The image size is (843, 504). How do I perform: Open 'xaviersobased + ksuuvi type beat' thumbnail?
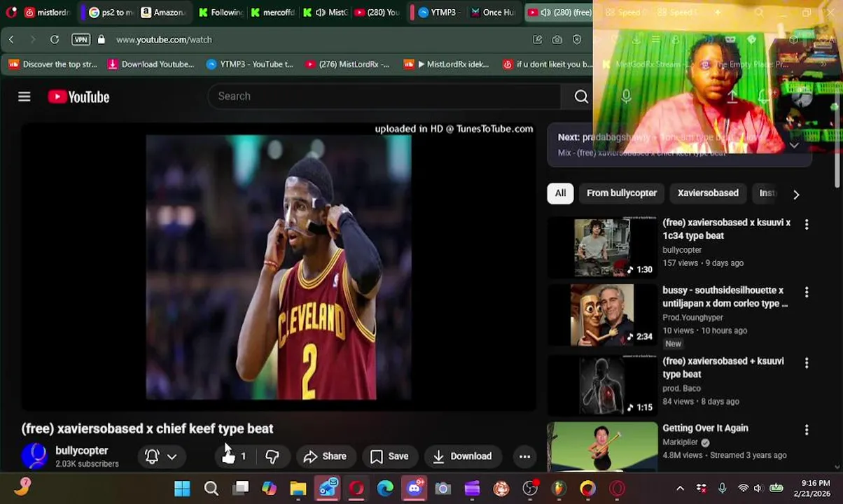pos(602,386)
